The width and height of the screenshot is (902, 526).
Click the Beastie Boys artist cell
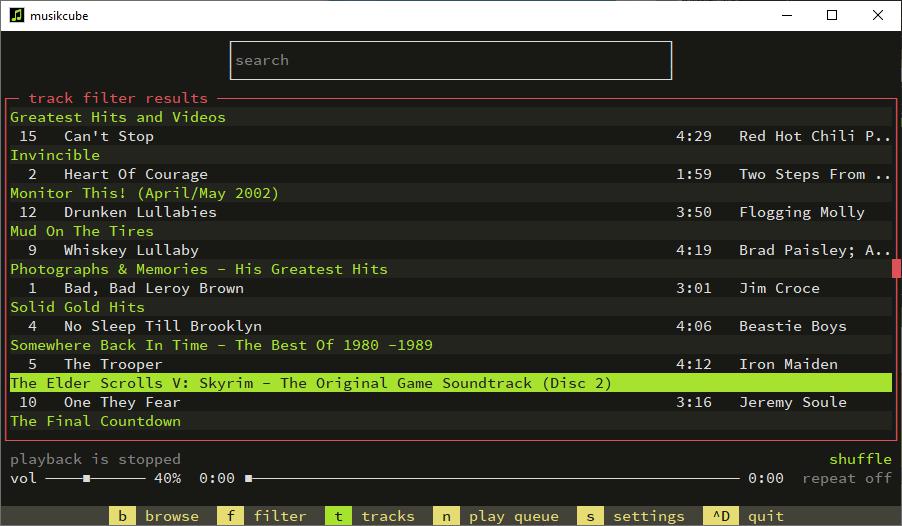tap(793, 326)
